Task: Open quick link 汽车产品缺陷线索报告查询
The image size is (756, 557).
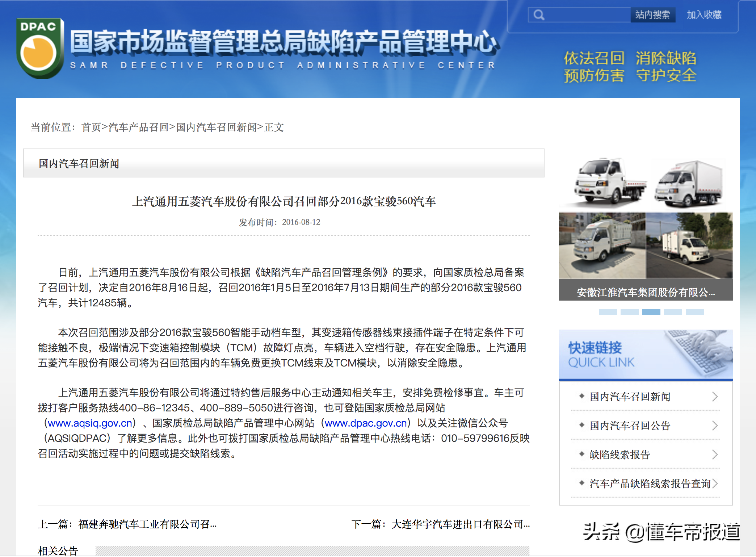Action: pyautogui.click(x=650, y=483)
